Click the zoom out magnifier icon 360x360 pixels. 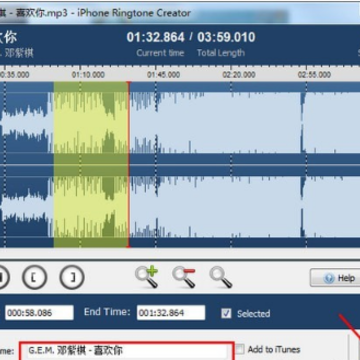tap(184, 277)
